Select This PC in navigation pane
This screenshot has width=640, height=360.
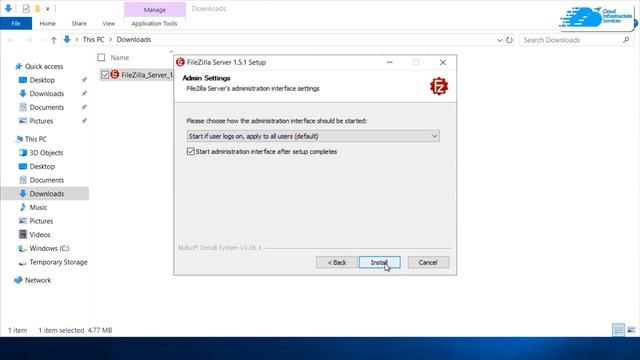click(x=36, y=139)
